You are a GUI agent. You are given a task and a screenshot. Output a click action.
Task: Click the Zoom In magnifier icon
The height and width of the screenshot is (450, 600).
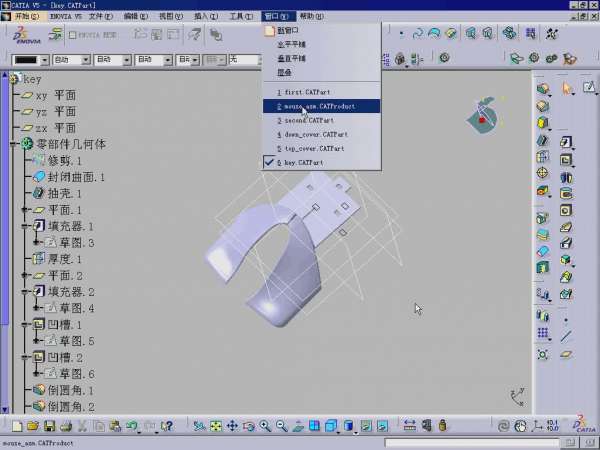point(265,426)
